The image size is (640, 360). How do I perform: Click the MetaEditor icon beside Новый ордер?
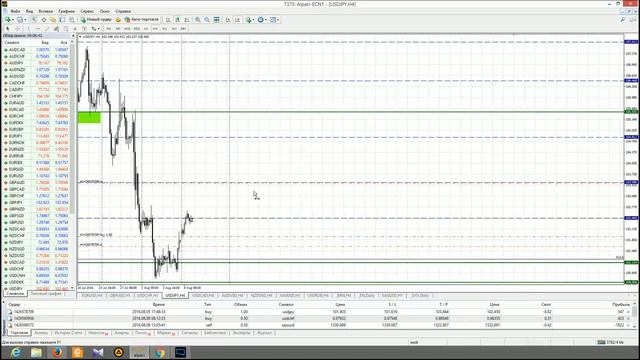click(118, 20)
